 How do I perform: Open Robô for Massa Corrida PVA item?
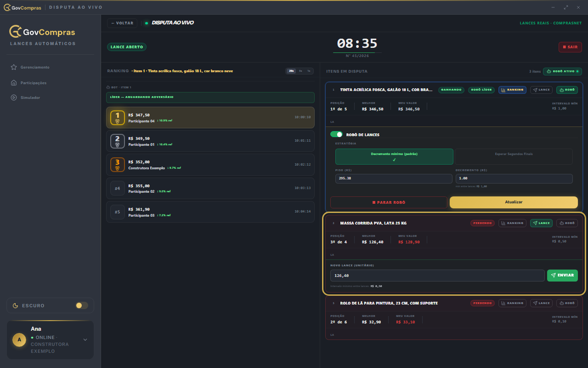(567, 223)
